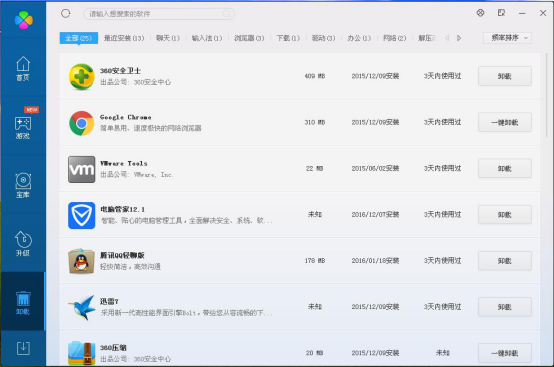Click the 310 MB size value
This screenshot has height=367, width=554.
pyautogui.click(x=315, y=122)
